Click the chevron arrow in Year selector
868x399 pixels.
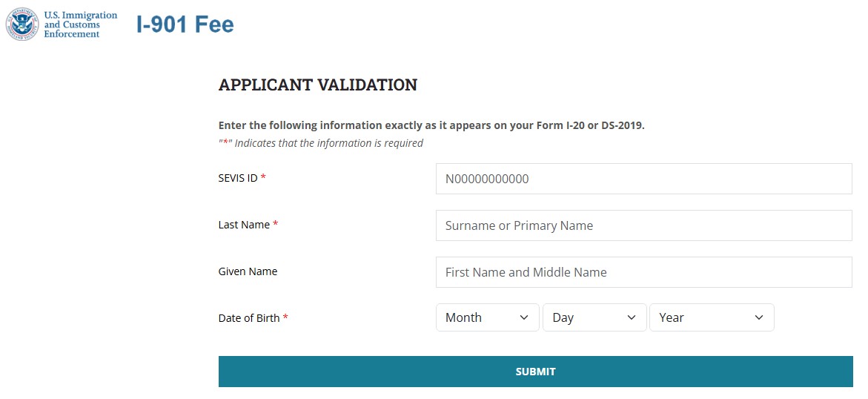[759, 317]
